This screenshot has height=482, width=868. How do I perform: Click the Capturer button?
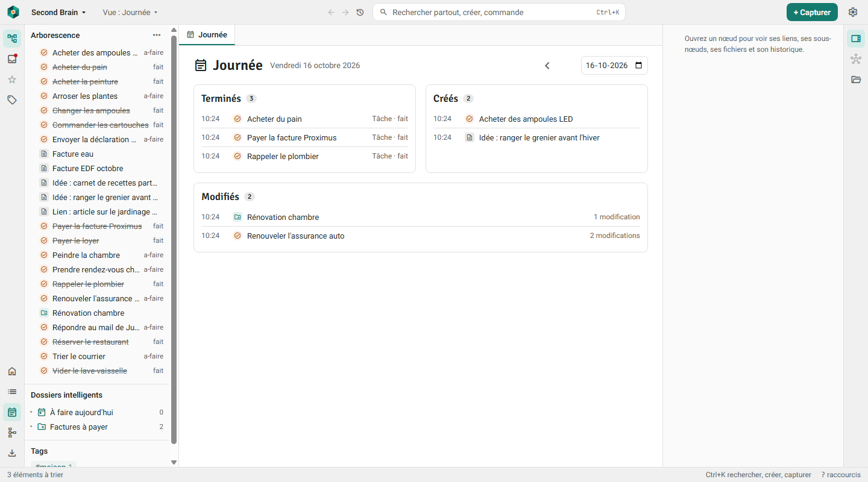[812, 12]
